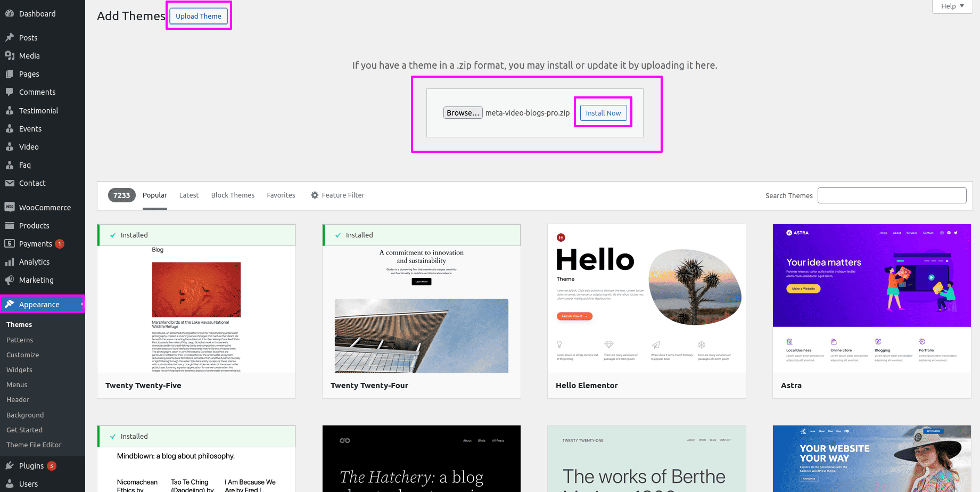This screenshot has width=980, height=492.
Task: Select the Hello Elementor theme thumbnail
Action: pos(647,298)
